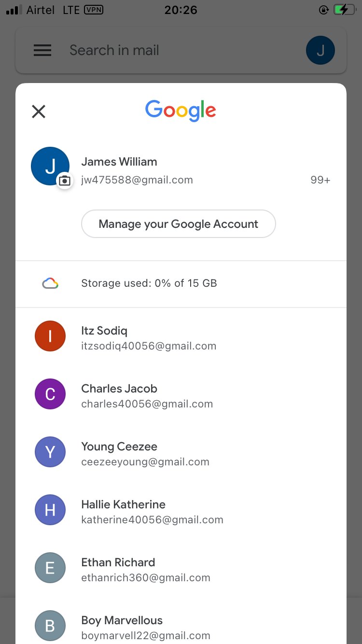
Task: Tap the email ethanrich360@gmail.com
Action: (146, 578)
